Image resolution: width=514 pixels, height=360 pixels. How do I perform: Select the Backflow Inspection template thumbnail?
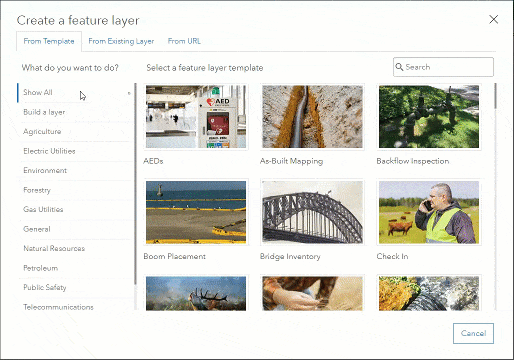tap(429, 117)
